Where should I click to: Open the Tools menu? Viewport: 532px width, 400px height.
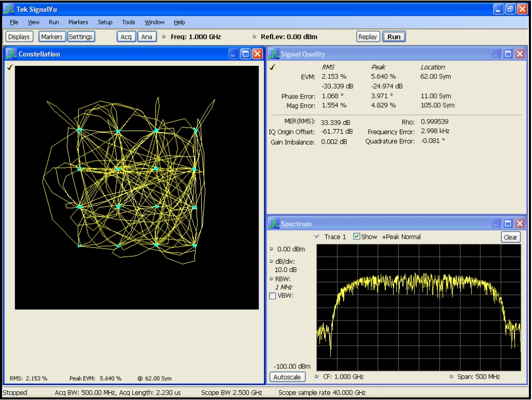point(128,22)
